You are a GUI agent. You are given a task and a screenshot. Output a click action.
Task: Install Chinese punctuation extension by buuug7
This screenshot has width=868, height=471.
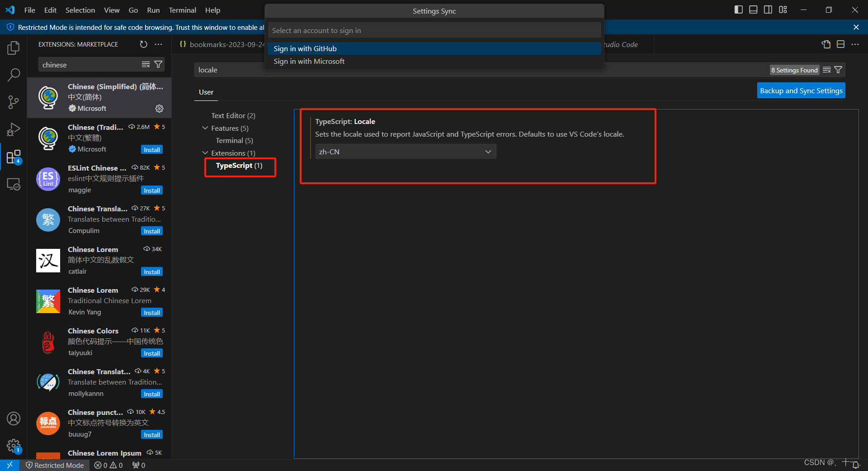152,435
